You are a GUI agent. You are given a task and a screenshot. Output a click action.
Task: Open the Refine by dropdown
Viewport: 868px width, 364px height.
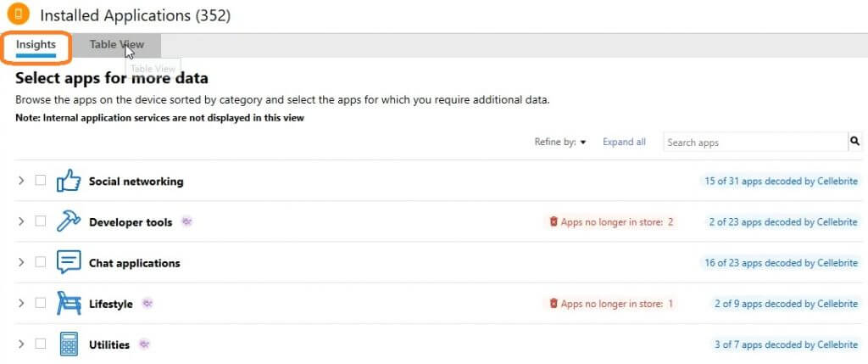point(560,143)
